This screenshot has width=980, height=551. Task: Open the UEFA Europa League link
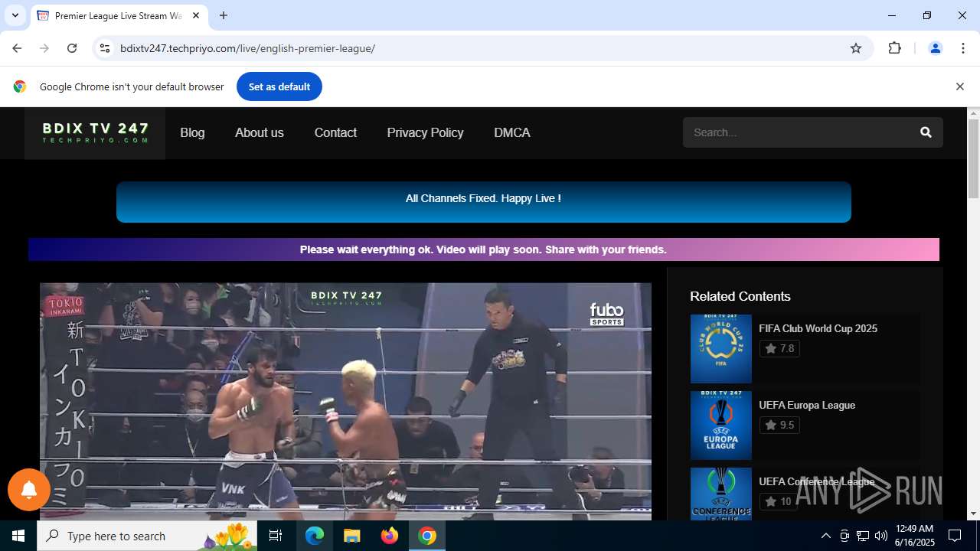(x=807, y=405)
